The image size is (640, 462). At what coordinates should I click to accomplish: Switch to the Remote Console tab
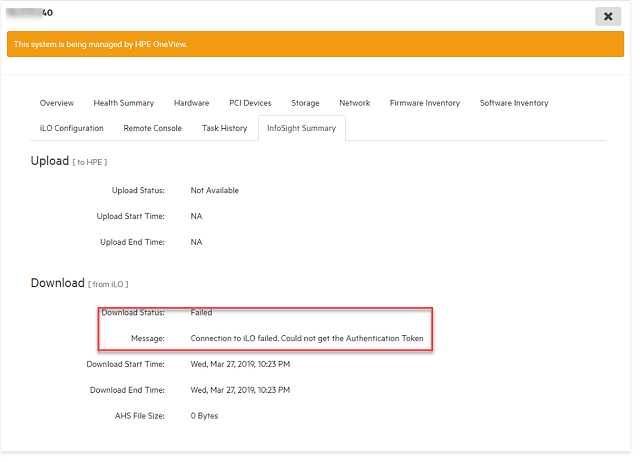[x=153, y=128]
